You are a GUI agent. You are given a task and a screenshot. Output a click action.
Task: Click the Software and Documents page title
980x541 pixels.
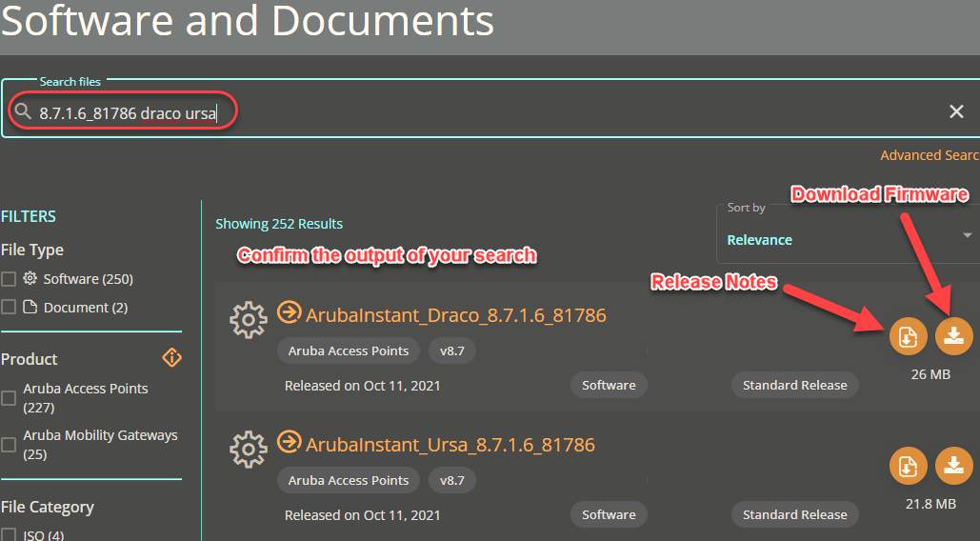pos(247,20)
